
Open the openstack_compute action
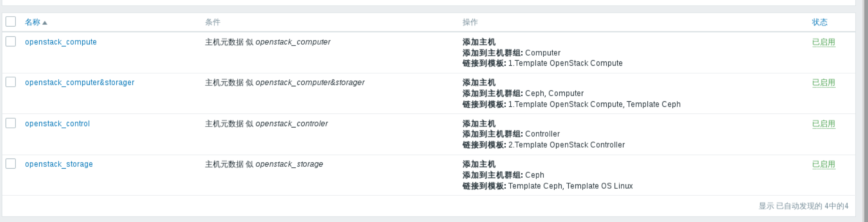(61, 42)
